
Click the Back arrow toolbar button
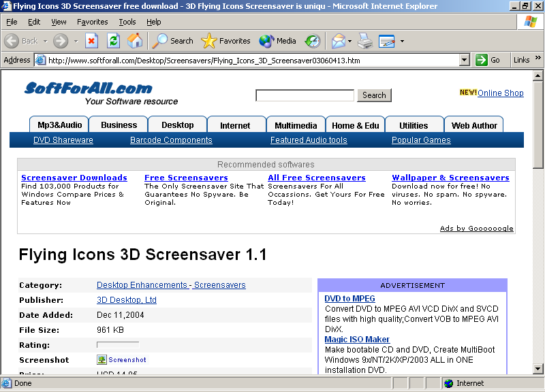click(12, 41)
